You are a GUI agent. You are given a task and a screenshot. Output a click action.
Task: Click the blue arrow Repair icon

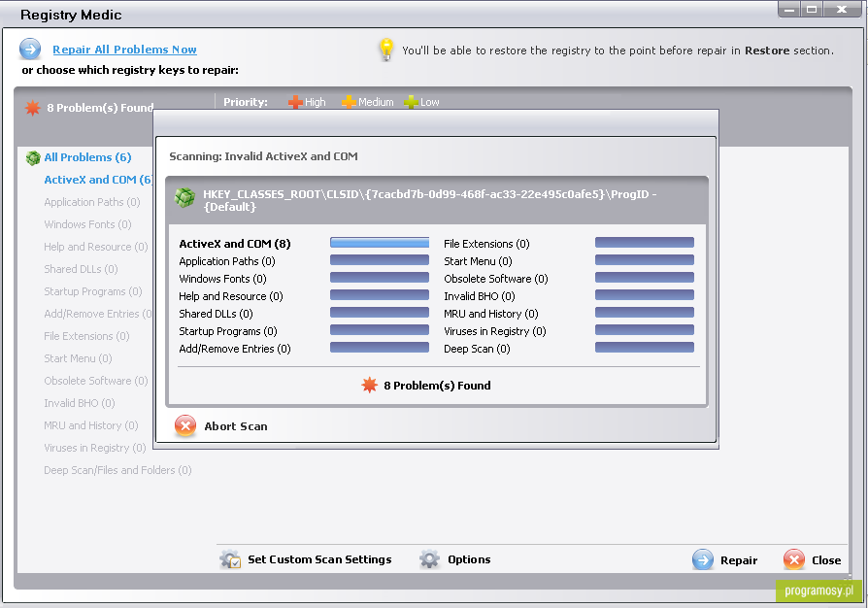(x=703, y=559)
